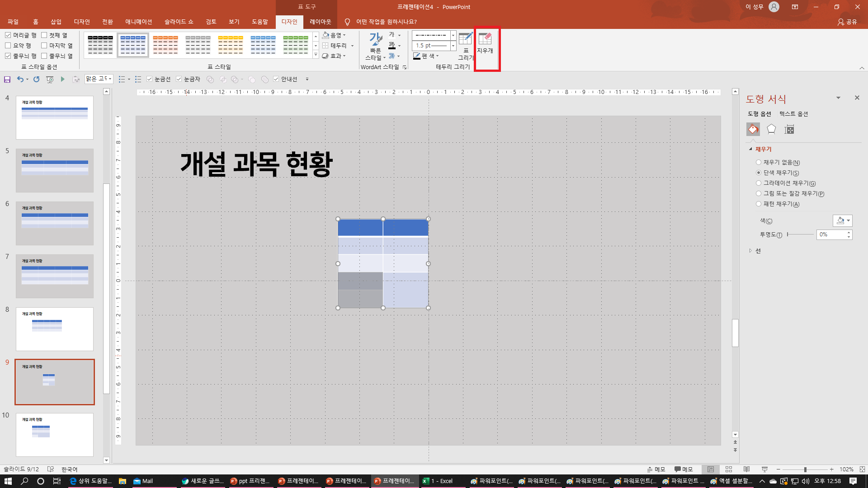Screen dimensions: 868x488
Task: Open the pen line style dropdown
Action: pos(453,35)
